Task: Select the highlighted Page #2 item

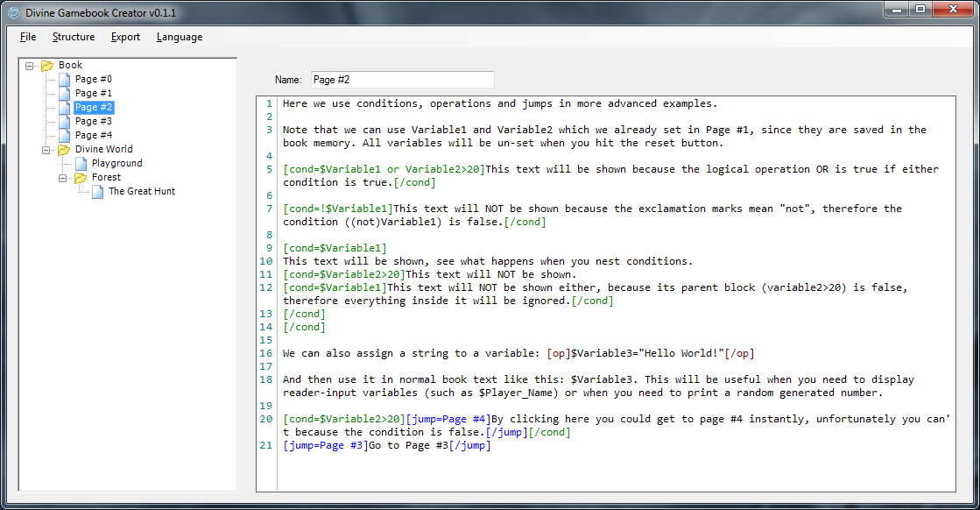Action: [x=94, y=108]
